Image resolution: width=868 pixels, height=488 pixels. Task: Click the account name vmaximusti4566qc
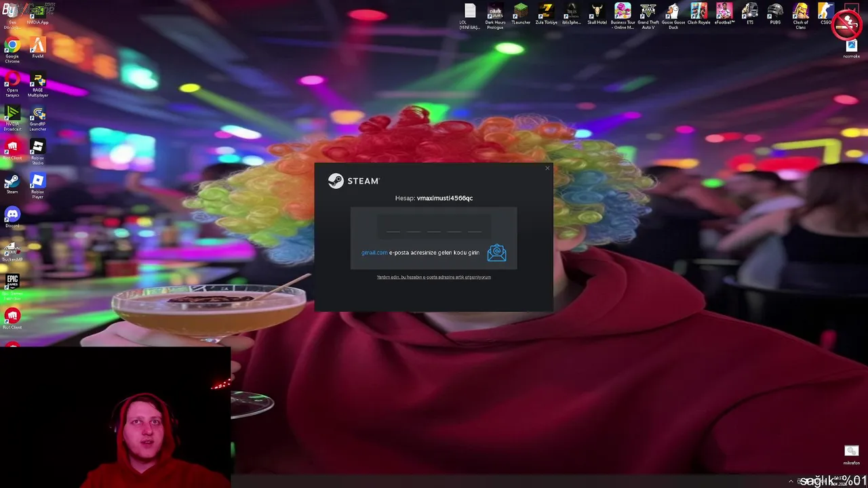[x=445, y=199]
